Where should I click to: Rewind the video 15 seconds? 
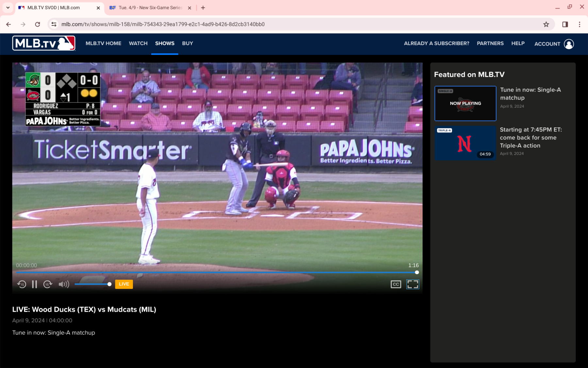[22, 284]
